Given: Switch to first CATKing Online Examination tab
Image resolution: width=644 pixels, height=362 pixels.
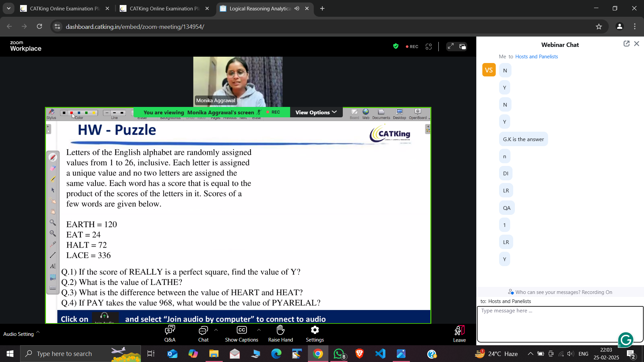Looking at the screenshot, I should [65, 9].
